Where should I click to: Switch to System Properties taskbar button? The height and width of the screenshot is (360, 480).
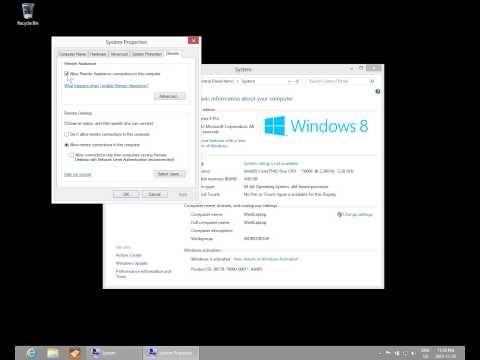(171, 353)
